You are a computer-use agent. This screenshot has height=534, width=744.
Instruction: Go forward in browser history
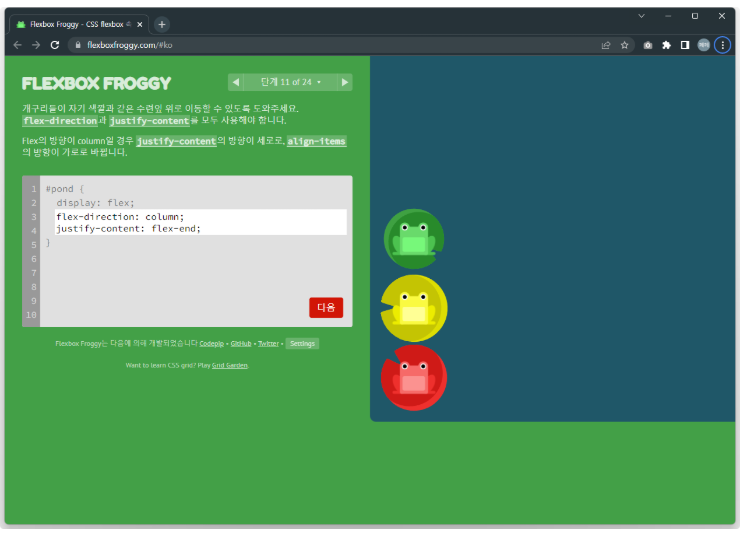coord(36,45)
